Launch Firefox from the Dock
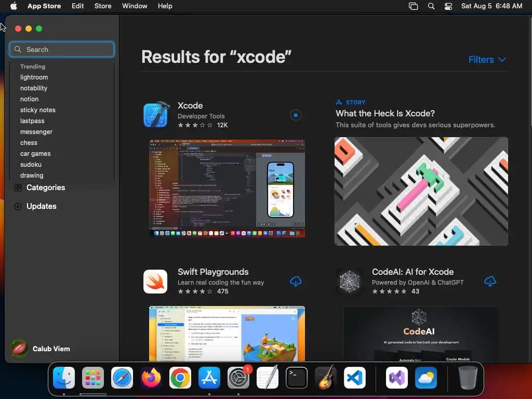This screenshot has width=532, height=399. 151,377
